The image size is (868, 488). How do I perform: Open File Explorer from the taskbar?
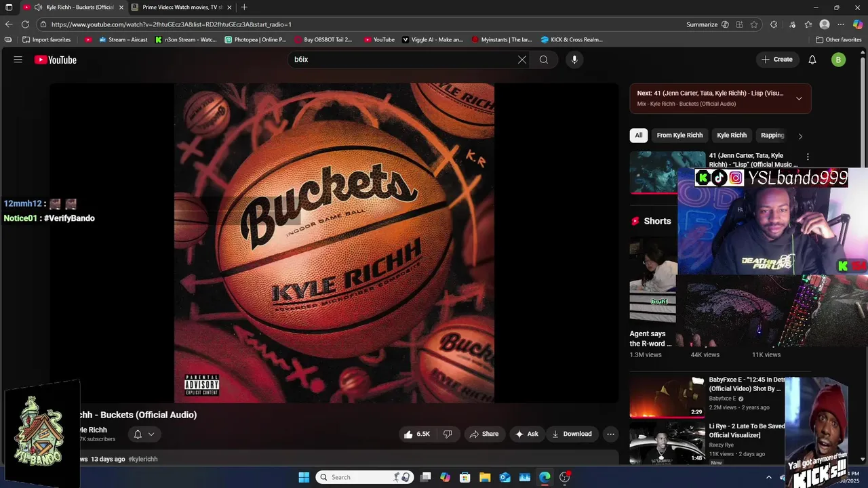tap(485, 477)
